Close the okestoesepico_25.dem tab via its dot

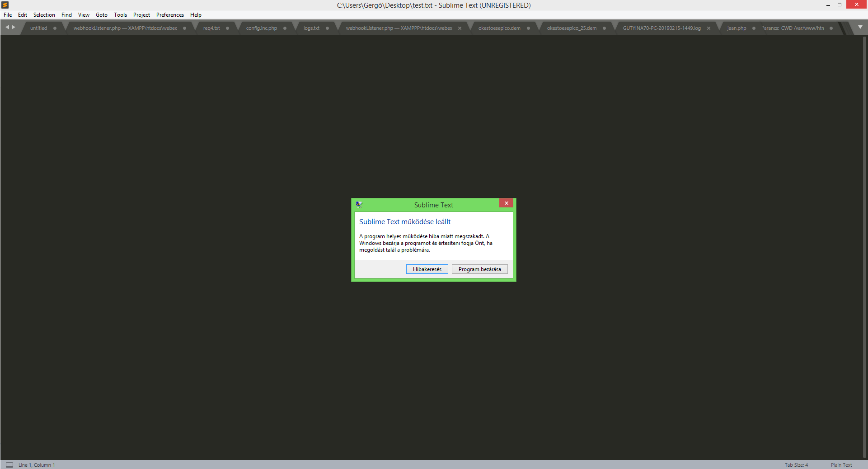tap(604, 28)
